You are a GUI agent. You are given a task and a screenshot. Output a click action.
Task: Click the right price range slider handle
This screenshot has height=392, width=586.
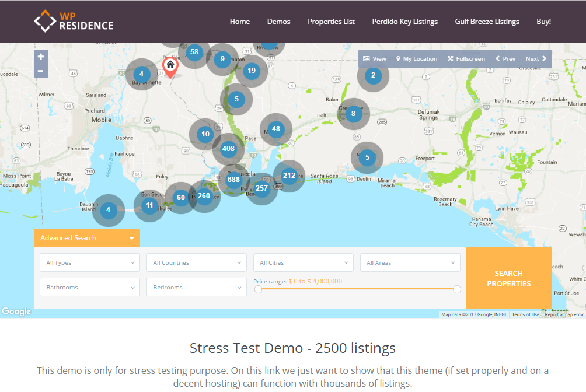pos(457,289)
